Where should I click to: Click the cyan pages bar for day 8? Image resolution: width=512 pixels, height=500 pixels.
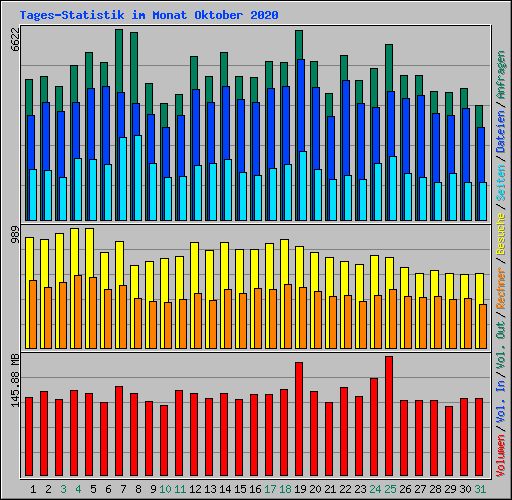[138, 178]
